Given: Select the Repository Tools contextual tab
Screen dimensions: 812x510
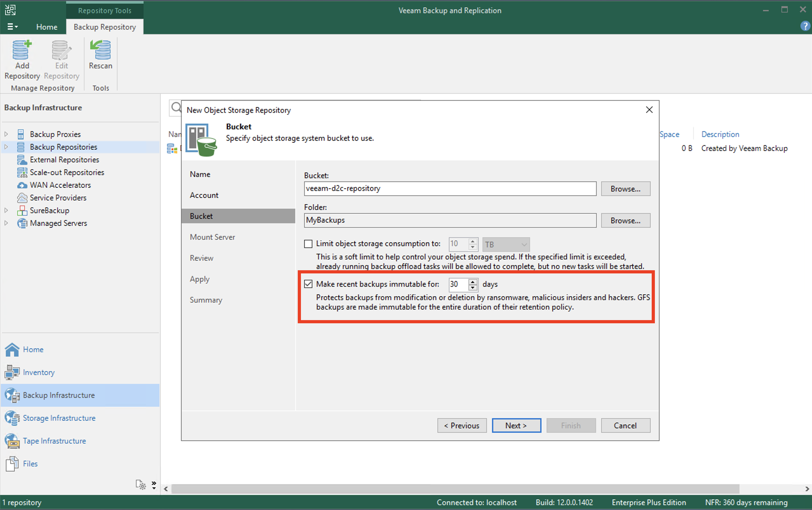Looking at the screenshot, I should (105, 10).
